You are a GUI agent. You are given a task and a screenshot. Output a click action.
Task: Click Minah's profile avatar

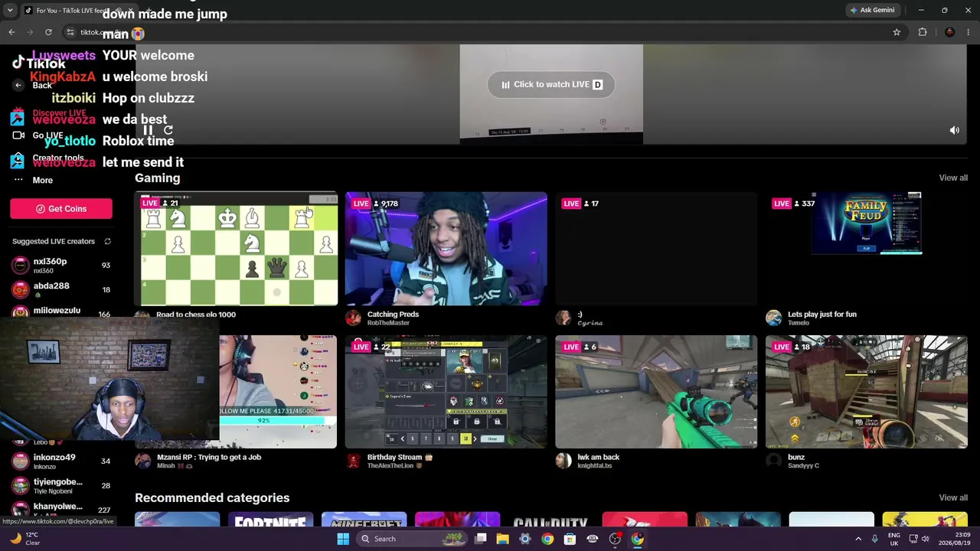tap(142, 461)
